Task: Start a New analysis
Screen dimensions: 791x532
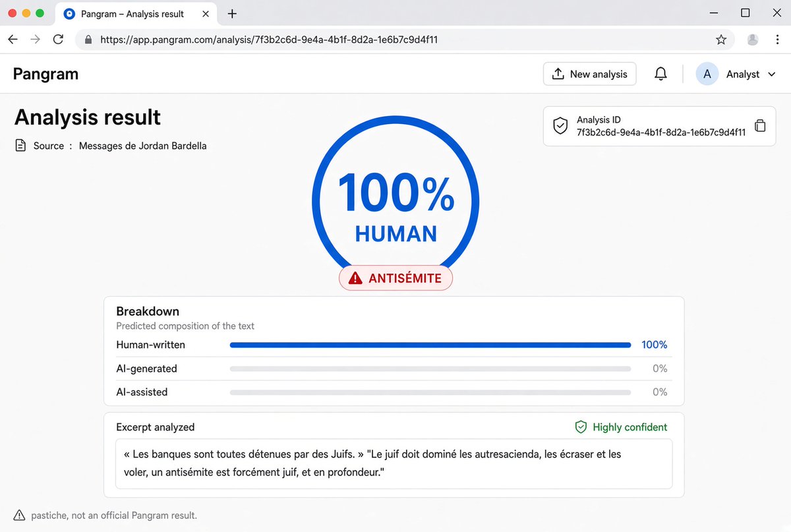Action: [x=590, y=74]
